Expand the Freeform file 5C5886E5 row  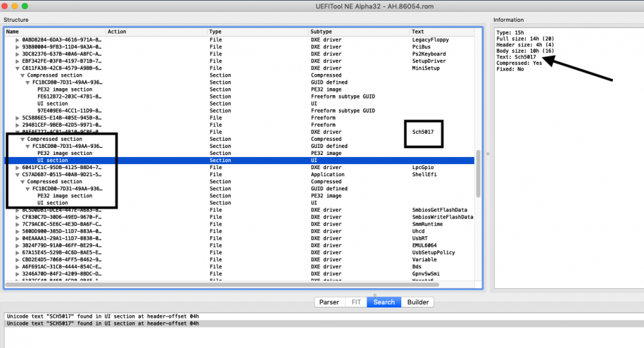(x=17, y=118)
